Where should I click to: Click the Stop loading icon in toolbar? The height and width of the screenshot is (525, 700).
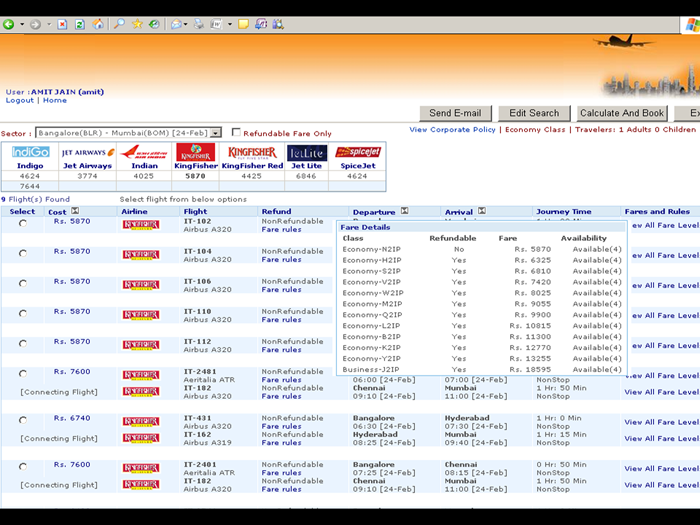click(x=62, y=24)
